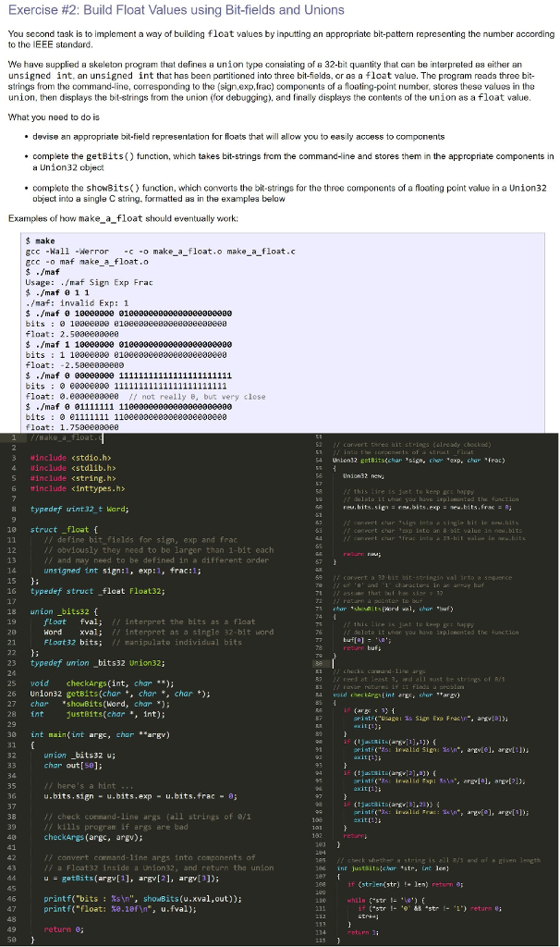Click the 'typedef uint32_t Word;' line
The width and height of the screenshot is (560, 947).
point(80,510)
